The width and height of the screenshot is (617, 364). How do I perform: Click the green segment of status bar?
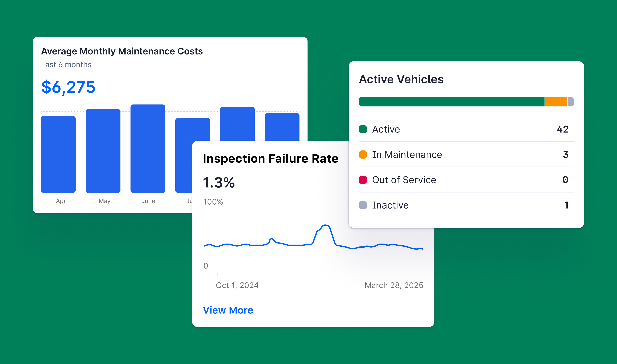(451, 102)
